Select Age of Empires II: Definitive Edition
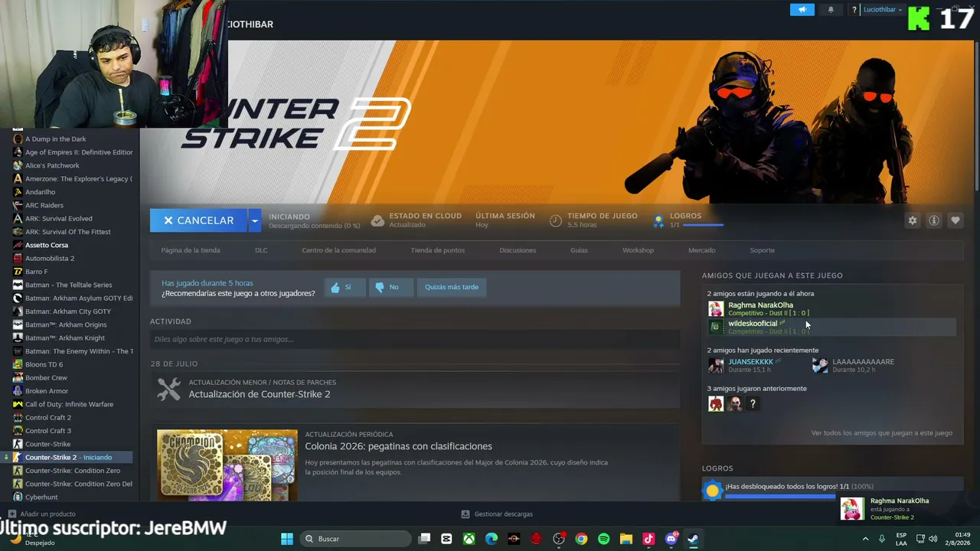 tap(79, 152)
